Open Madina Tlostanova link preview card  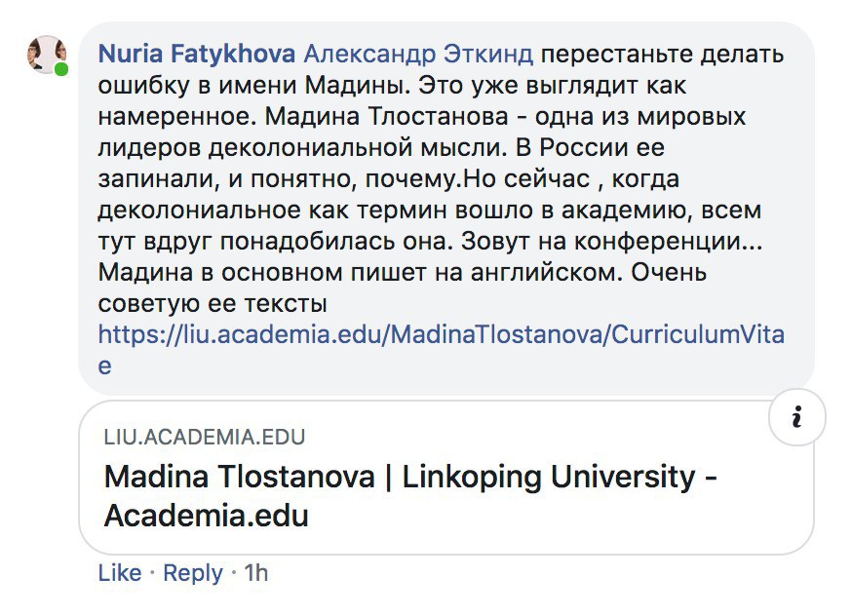pyautogui.click(x=446, y=478)
